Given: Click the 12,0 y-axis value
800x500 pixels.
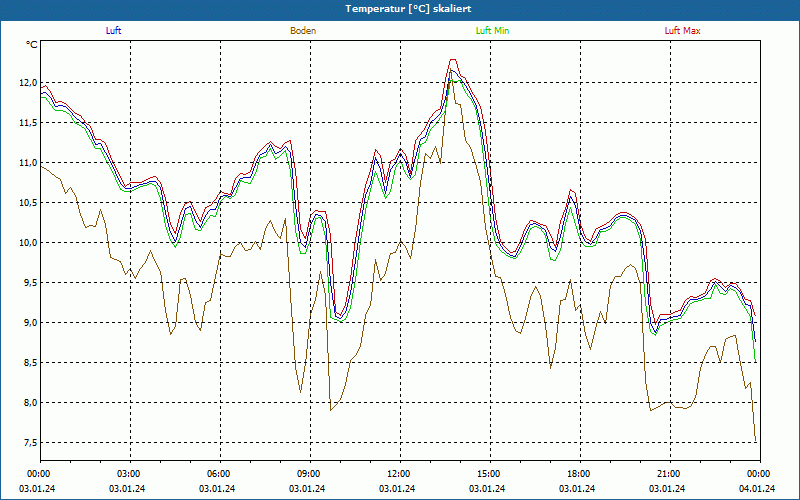Looking at the screenshot, I should [x=29, y=83].
